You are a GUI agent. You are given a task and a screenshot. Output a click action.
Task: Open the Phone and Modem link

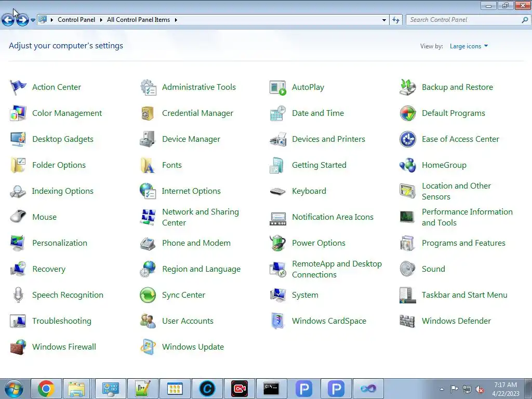pyautogui.click(x=196, y=243)
